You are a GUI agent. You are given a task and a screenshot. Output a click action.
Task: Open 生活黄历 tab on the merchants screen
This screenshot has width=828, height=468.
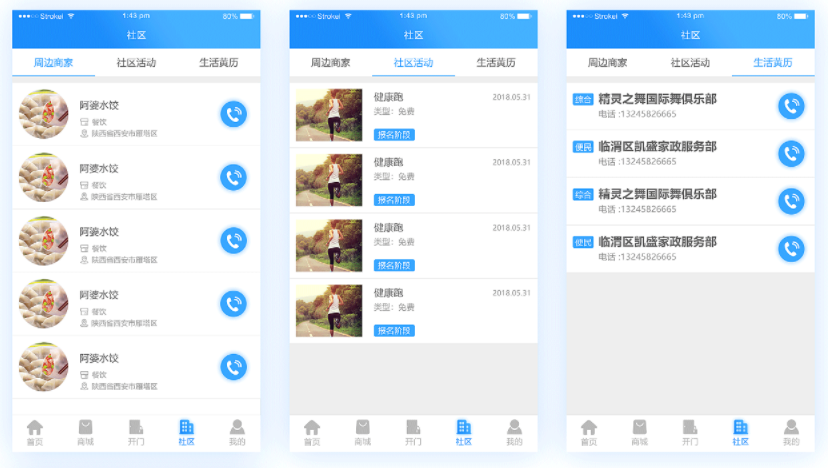coord(219,63)
